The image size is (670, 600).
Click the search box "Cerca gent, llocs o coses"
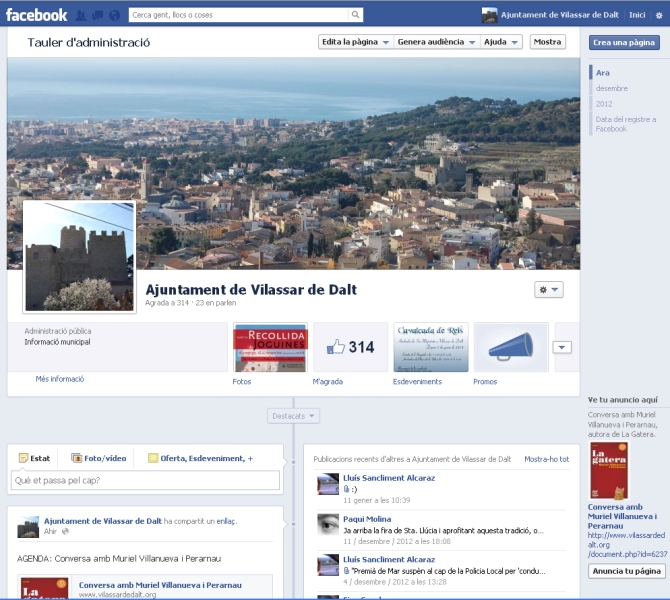point(239,15)
